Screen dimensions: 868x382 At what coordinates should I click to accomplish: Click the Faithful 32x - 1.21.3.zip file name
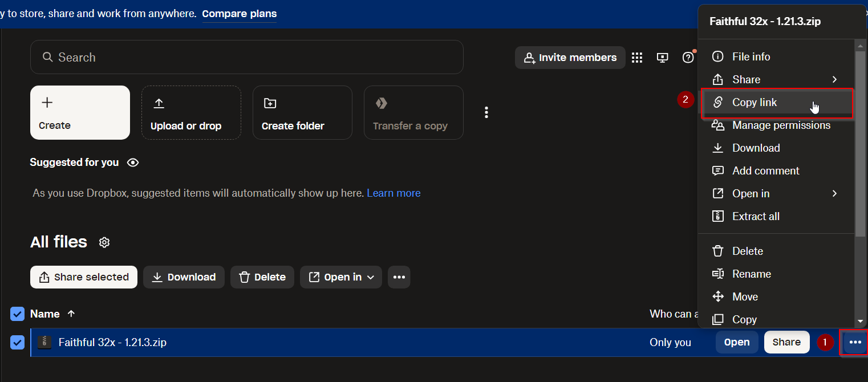[112, 342]
